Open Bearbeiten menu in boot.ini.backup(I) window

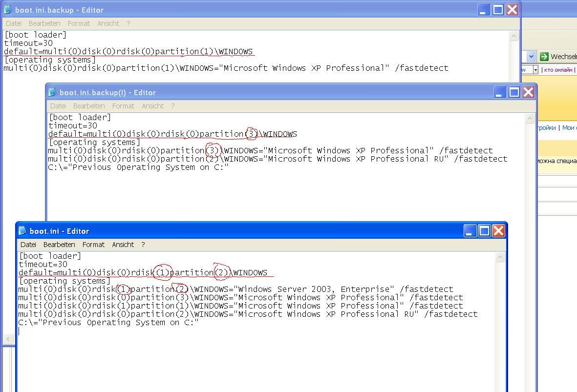pos(89,106)
